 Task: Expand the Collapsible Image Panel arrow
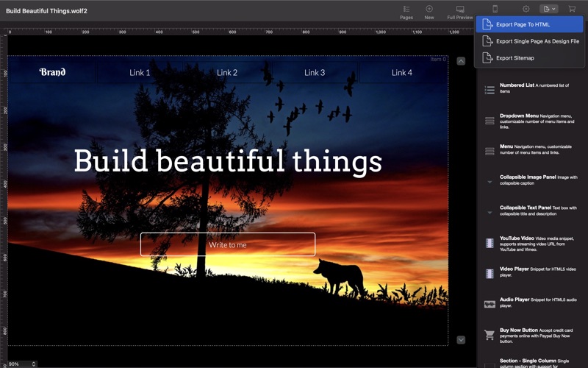490,182
